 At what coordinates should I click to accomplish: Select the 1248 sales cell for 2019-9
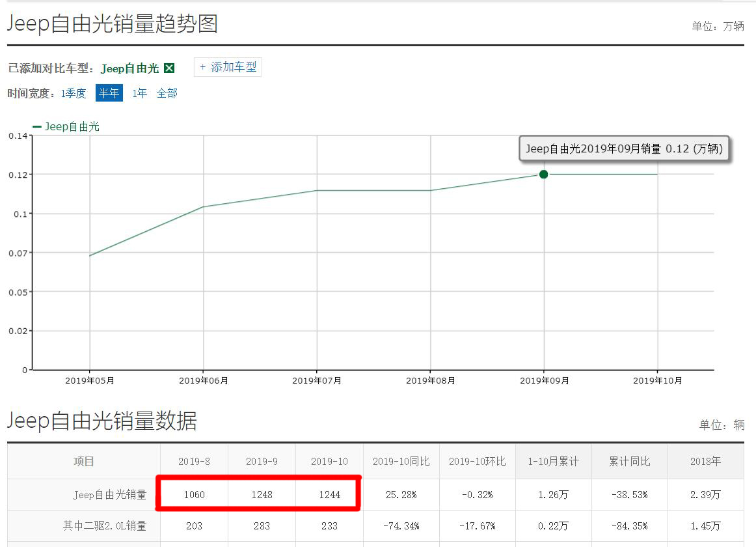click(x=262, y=495)
